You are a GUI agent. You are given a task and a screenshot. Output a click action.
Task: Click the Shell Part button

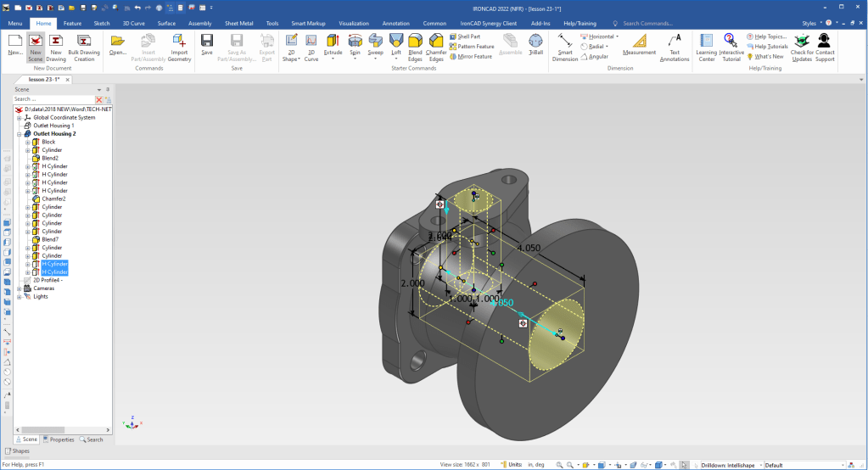pos(468,36)
